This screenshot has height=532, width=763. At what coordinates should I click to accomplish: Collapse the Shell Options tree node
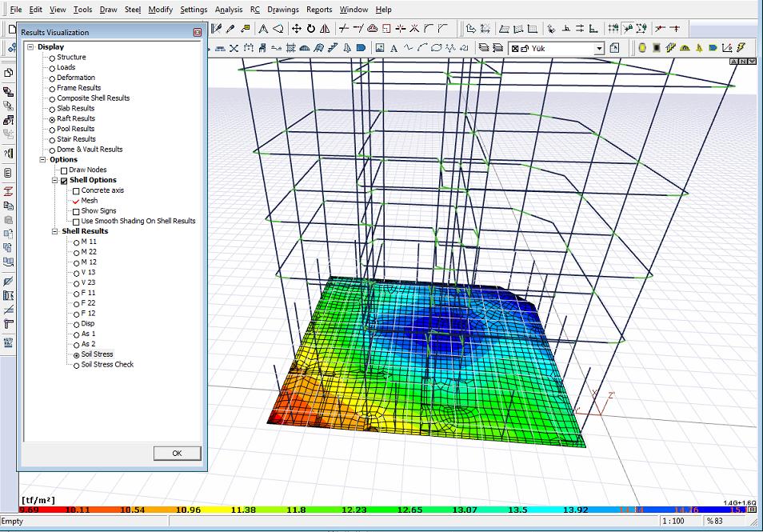pyautogui.click(x=55, y=181)
